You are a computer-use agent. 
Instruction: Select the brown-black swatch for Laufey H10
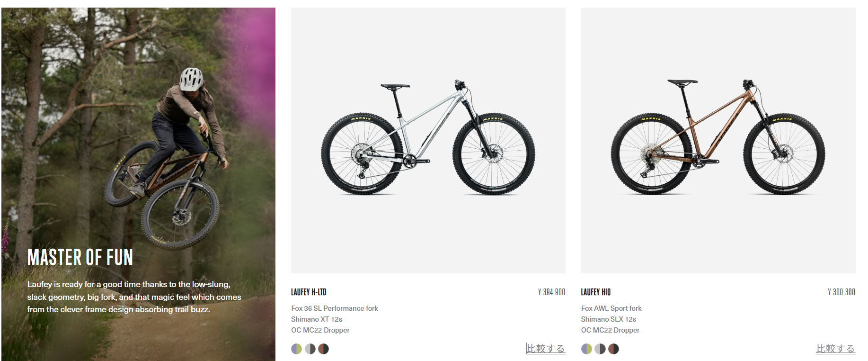tap(613, 349)
